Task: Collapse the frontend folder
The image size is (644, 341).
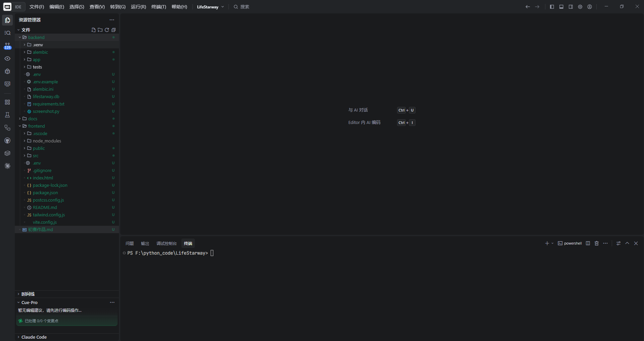Action: [67, 126]
